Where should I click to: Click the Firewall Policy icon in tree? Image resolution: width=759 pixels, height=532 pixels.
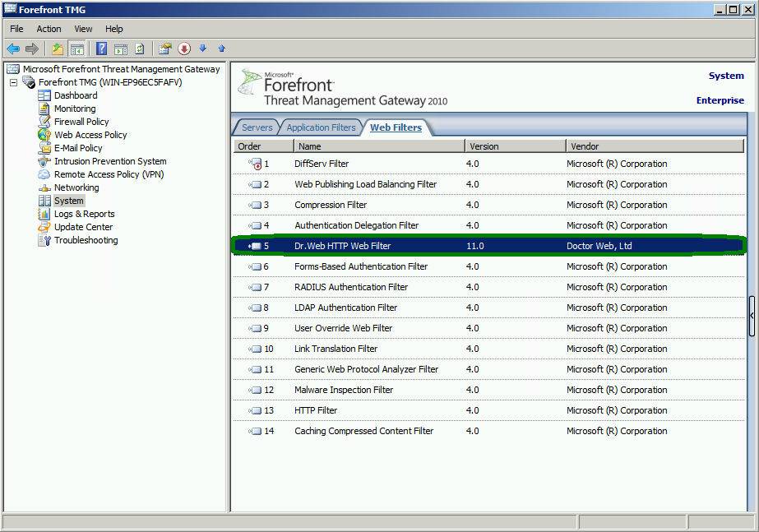pos(44,122)
